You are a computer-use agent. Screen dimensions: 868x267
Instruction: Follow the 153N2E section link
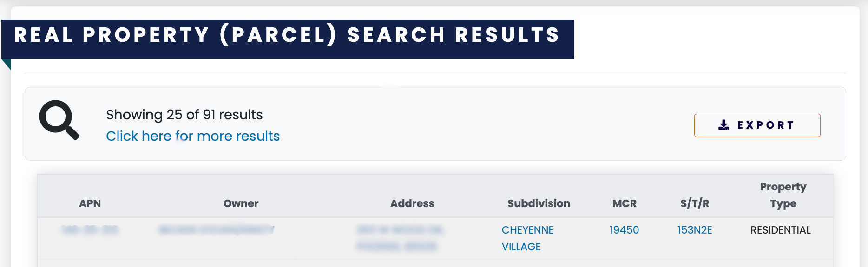[695, 230]
